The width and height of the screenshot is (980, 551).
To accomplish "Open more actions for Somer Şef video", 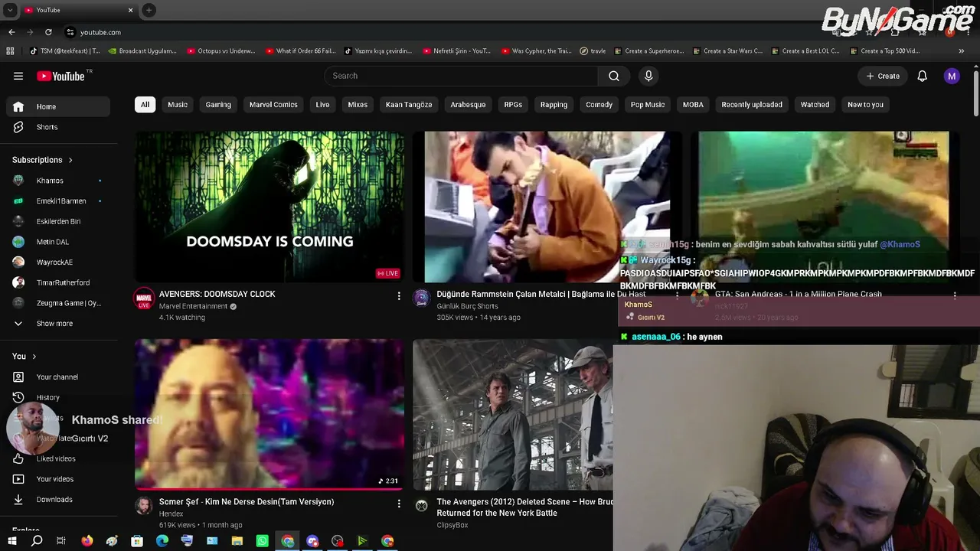I will 399,504.
